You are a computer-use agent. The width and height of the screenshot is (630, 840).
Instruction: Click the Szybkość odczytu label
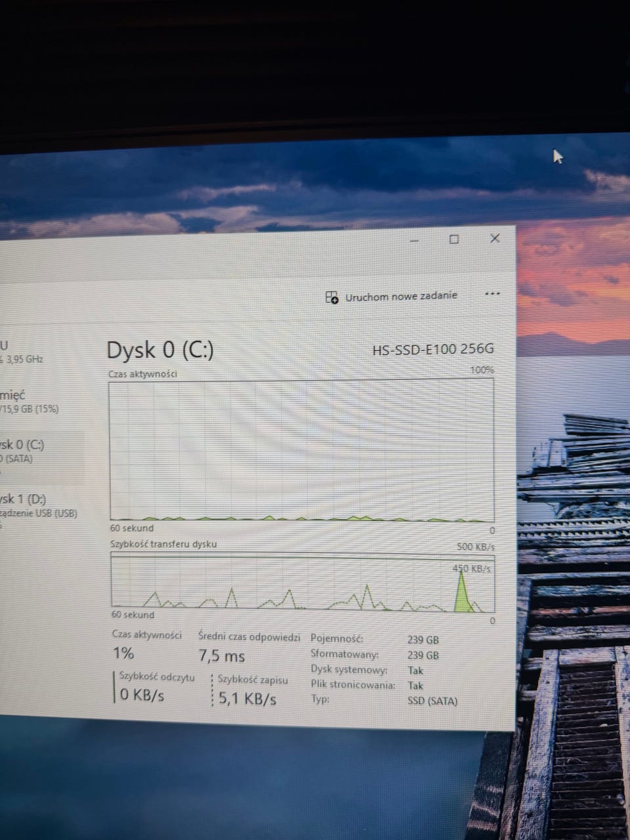[x=157, y=677]
